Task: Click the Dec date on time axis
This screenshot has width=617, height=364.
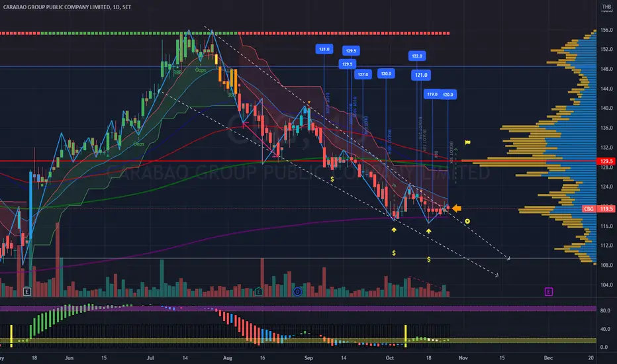Action: pyautogui.click(x=548, y=357)
